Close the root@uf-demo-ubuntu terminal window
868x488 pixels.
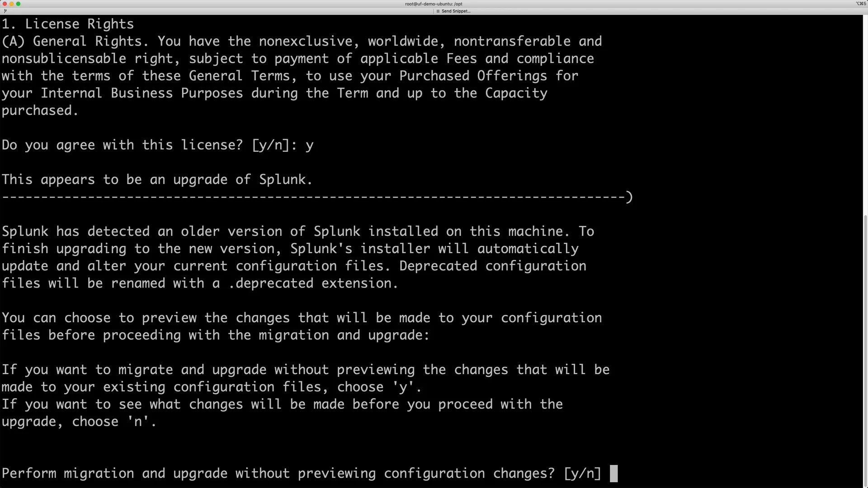pyautogui.click(x=5, y=4)
